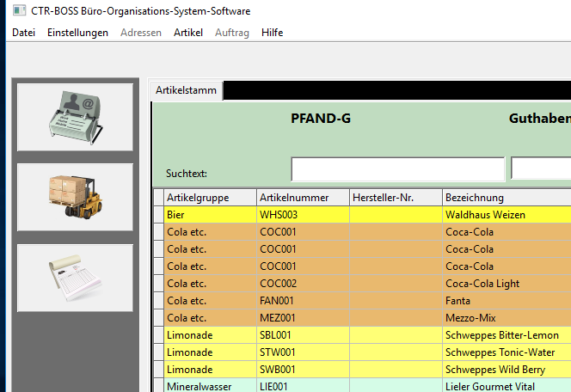The height and width of the screenshot is (392, 571).
Task: Select row header of Mezzo-Mix row
Action: [158, 318]
